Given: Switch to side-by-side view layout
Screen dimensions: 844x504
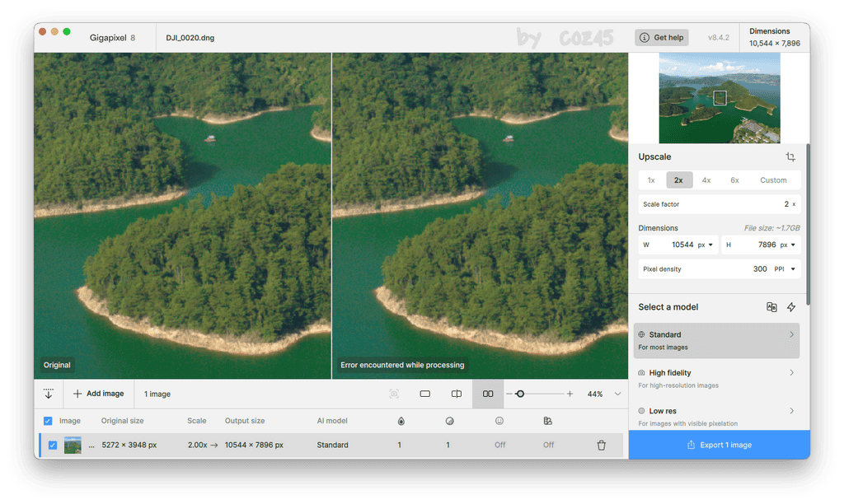Looking at the screenshot, I should 488,394.
